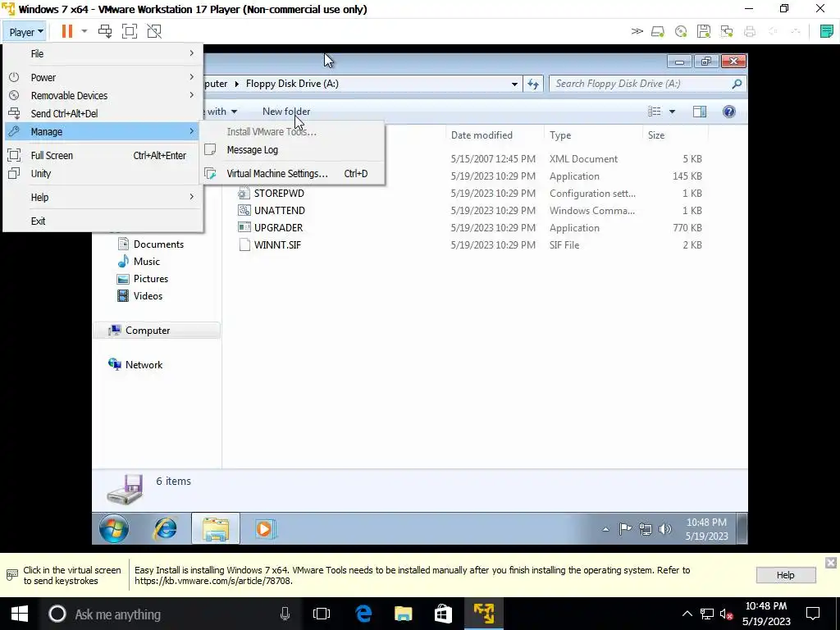Open the view options dropdown arrow
The image size is (840, 630).
(x=672, y=112)
